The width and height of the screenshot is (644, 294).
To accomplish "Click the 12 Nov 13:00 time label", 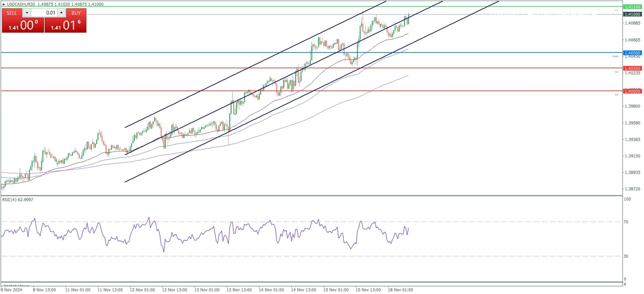I will click(174, 290).
